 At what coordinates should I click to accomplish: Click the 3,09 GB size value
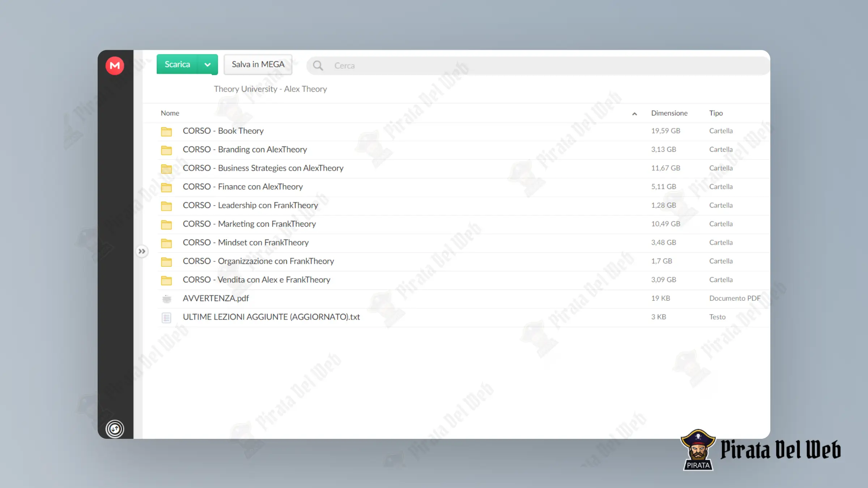click(x=663, y=280)
